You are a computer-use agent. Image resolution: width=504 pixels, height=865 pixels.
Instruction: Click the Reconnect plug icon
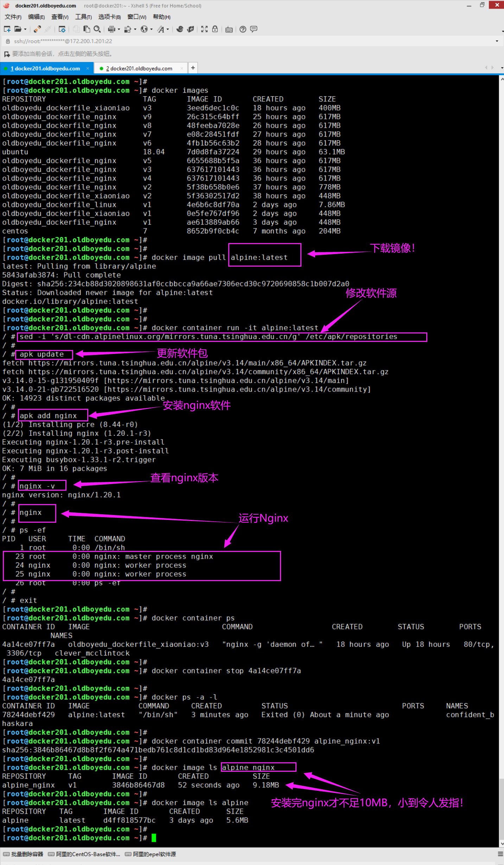[x=48, y=29]
